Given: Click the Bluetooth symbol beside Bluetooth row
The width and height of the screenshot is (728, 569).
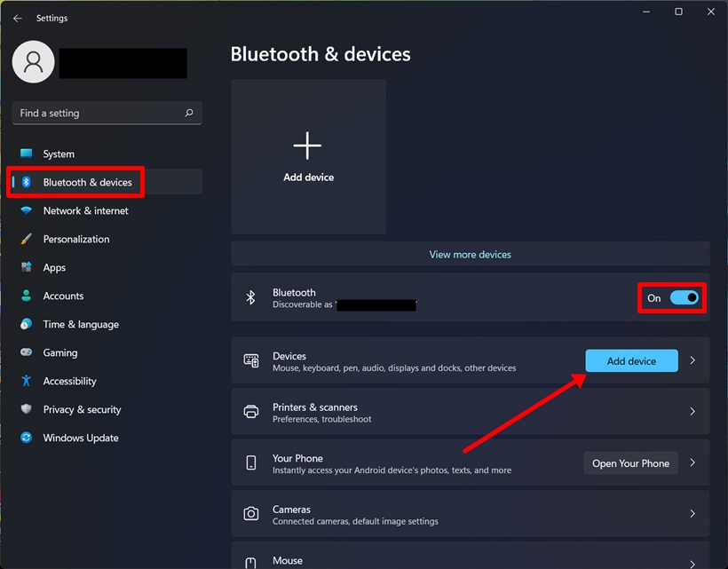Looking at the screenshot, I should click(x=250, y=297).
